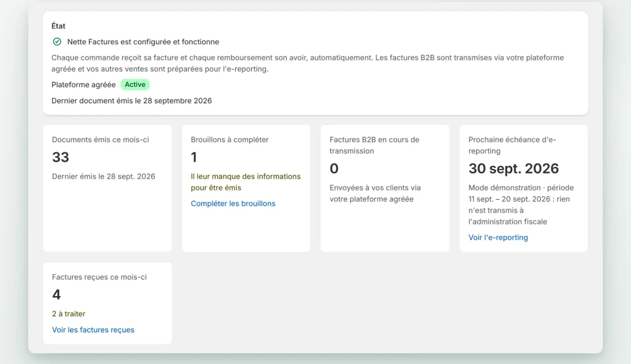Click the value 0 in B2B card

pyautogui.click(x=334, y=168)
